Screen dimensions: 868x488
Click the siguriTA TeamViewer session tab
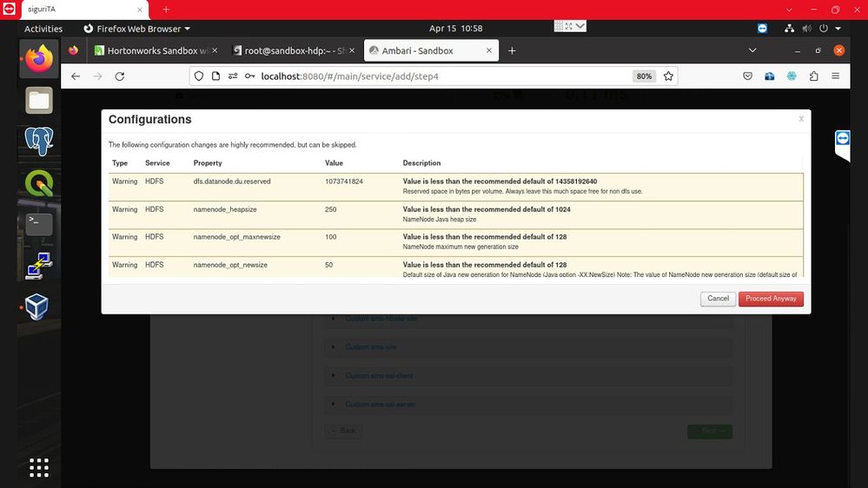coord(83,10)
